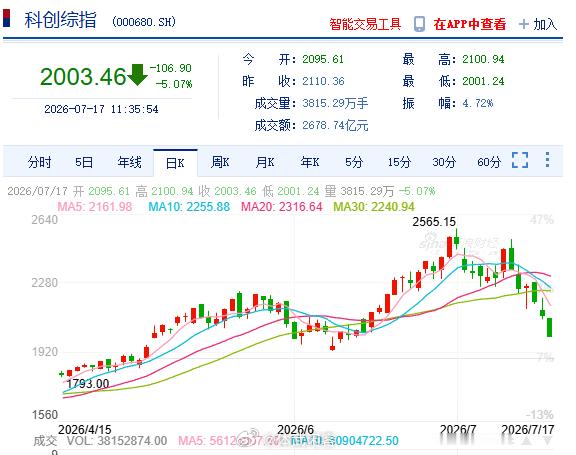Show the 年K chart tab
This screenshot has height=455, width=576.
pyautogui.click(x=310, y=162)
